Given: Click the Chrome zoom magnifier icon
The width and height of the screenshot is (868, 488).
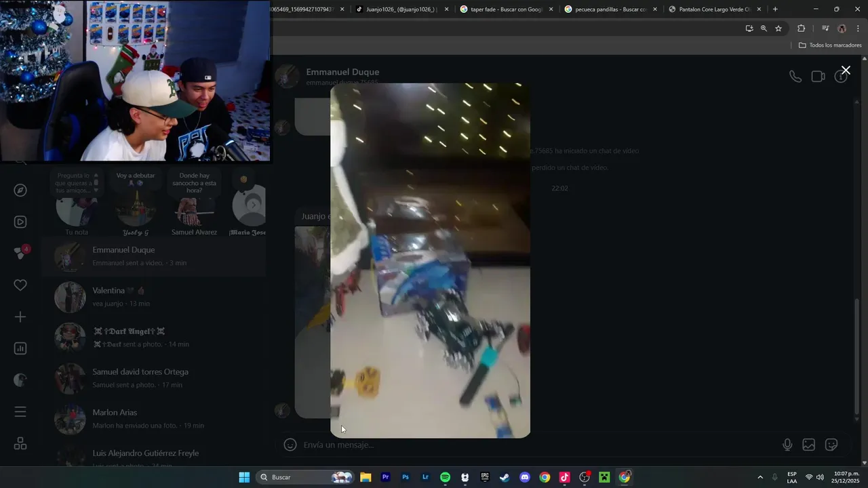Looking at the screenshot, I should coord(764,28).
